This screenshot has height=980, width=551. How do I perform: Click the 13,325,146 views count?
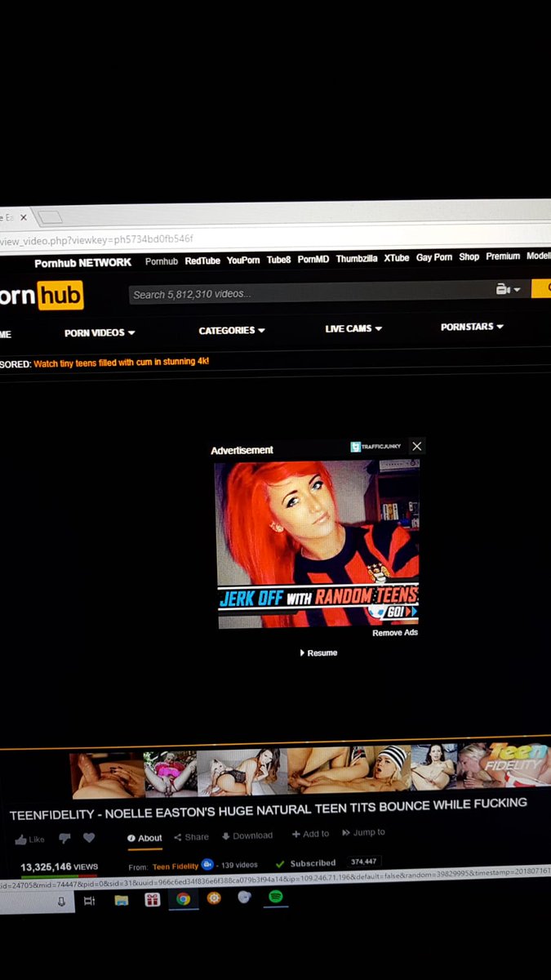tap(59, 866)
